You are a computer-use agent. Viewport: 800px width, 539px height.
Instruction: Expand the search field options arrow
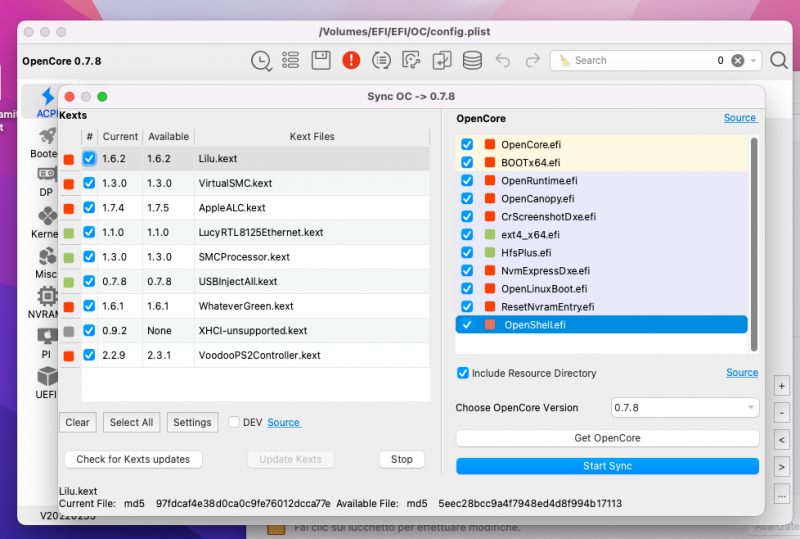click(x=754, y=61)
